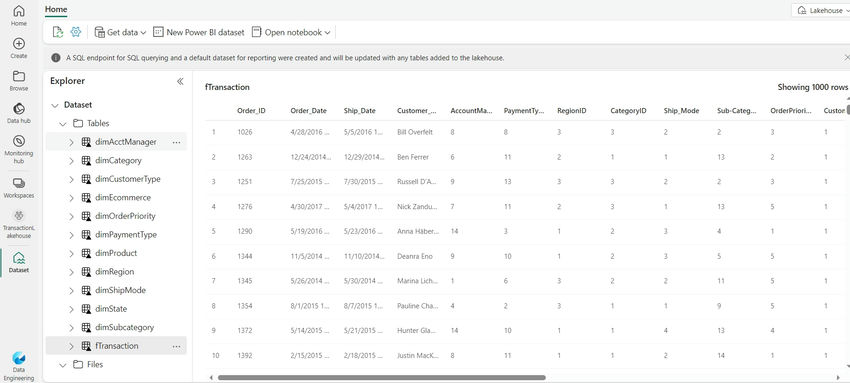Expand the fTransaction table chevron
850x383 pixels.
pos(71,346)
